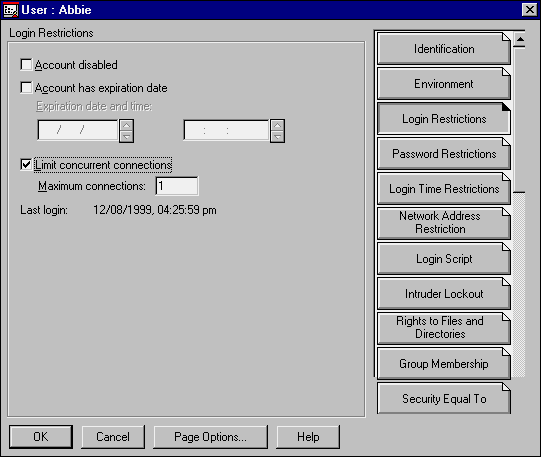Enable Account has expiration date checkbox
541x457 pixels.
pyautogui.click(x=26, y=88)
